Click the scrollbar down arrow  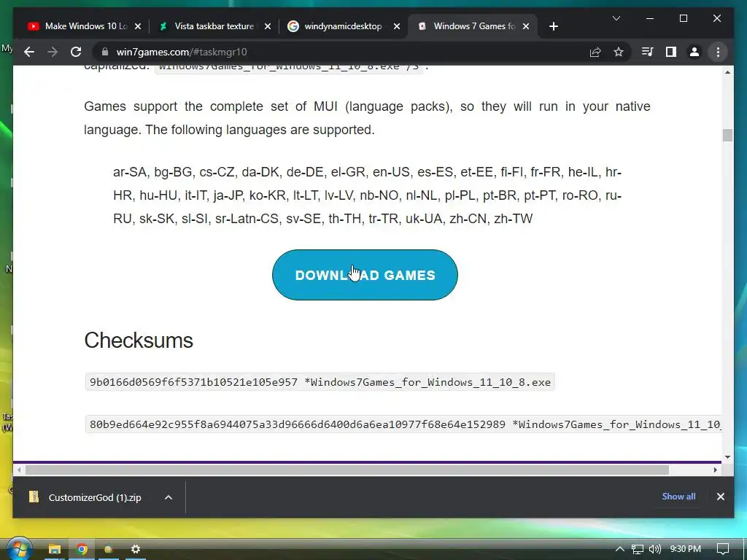tap(727, 456)
